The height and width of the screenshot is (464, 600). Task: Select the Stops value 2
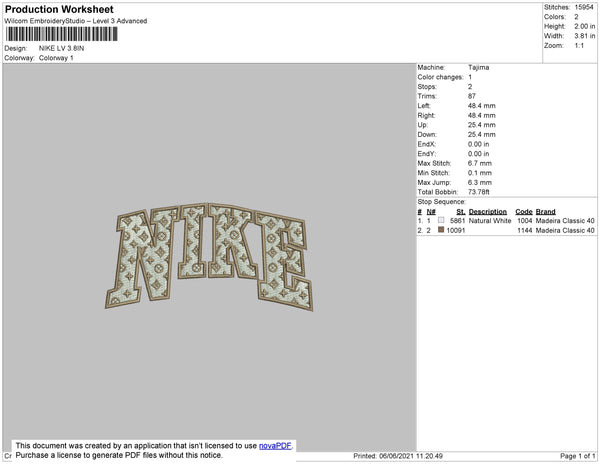tap(470, 86)
